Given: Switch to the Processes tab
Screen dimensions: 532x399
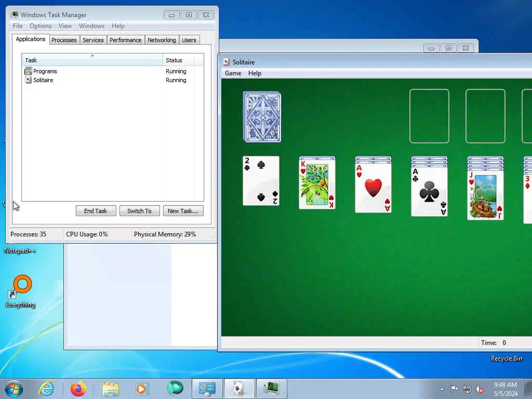Looking at the screenshot, I should 64,40.
